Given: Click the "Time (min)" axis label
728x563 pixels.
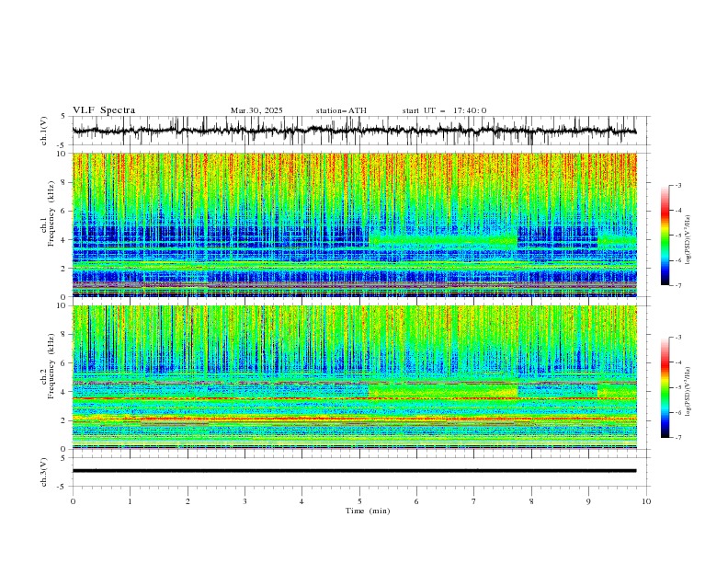Looking at the screenshot, I should tap(368, 511).
